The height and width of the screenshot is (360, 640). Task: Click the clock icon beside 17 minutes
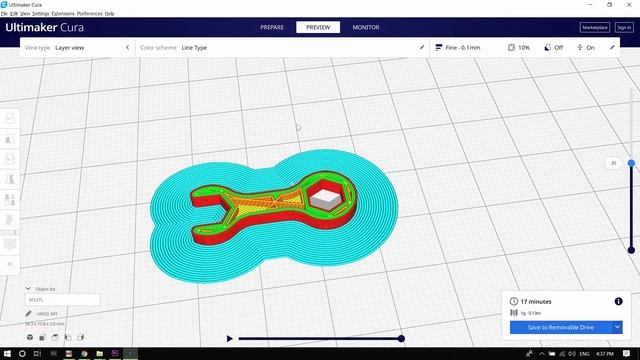pyautogui.click(x=513, y=301)
